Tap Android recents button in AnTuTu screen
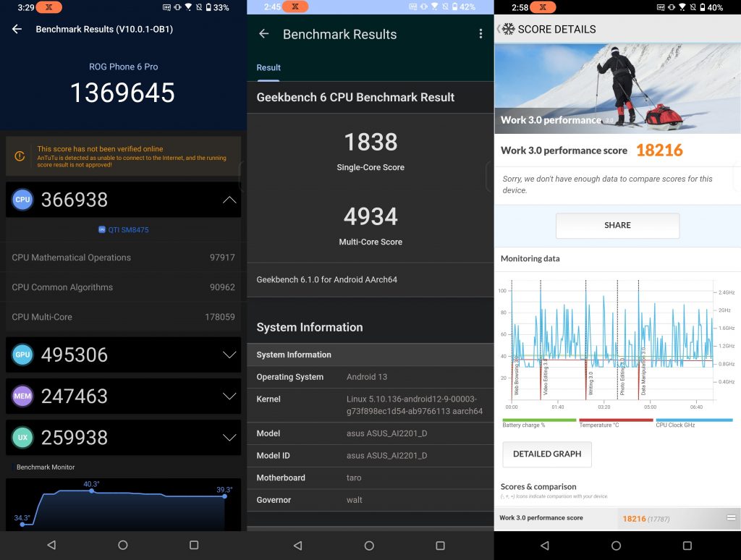 tap(194, 545)
